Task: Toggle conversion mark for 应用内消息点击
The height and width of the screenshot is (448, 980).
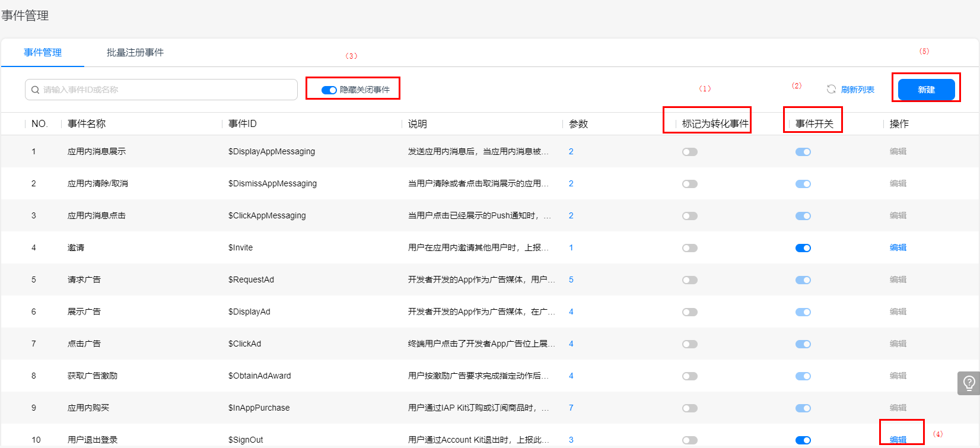Action: click(x=690, y=216)
